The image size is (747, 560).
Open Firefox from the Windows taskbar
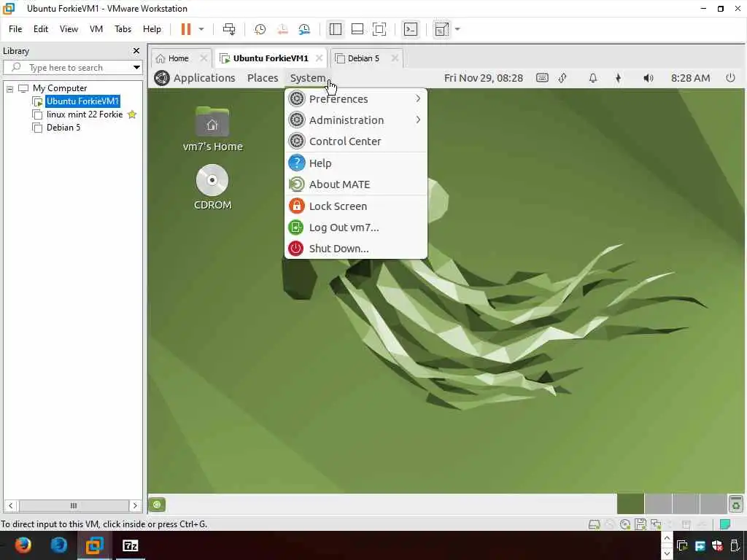tap(23, 545)
